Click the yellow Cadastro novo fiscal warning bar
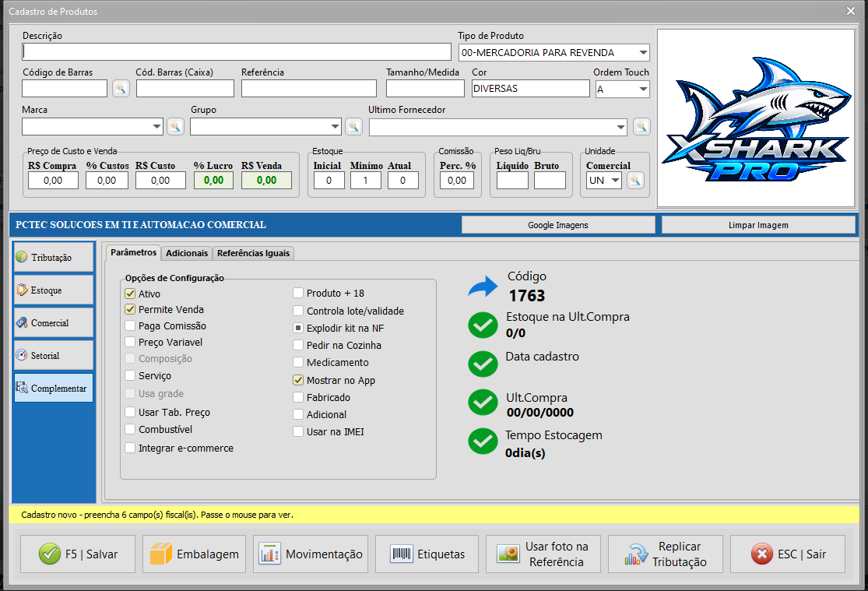The height and width of the screenshot is (591, 868). point(434,515)
